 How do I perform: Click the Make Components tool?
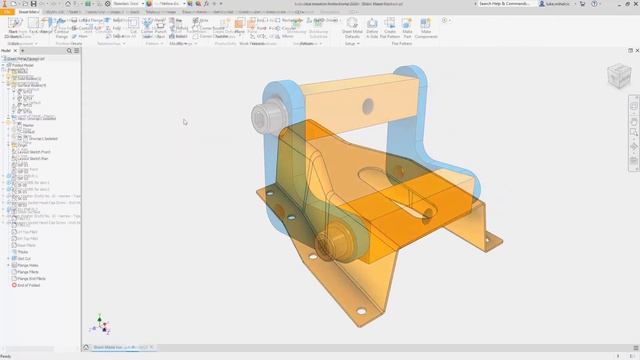[x=426, y=28]
